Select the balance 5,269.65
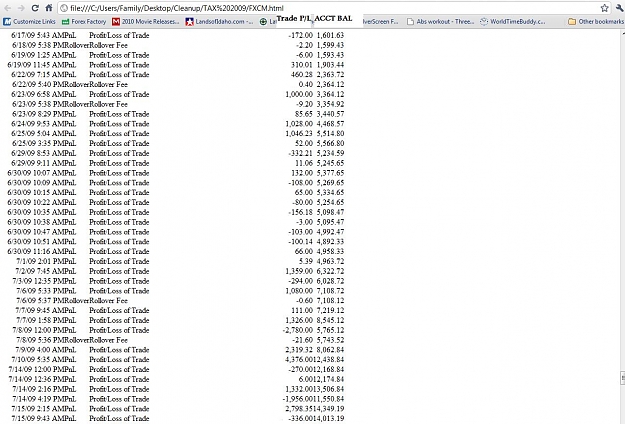This screenshot has width=625, height=424. pos(330,183)
